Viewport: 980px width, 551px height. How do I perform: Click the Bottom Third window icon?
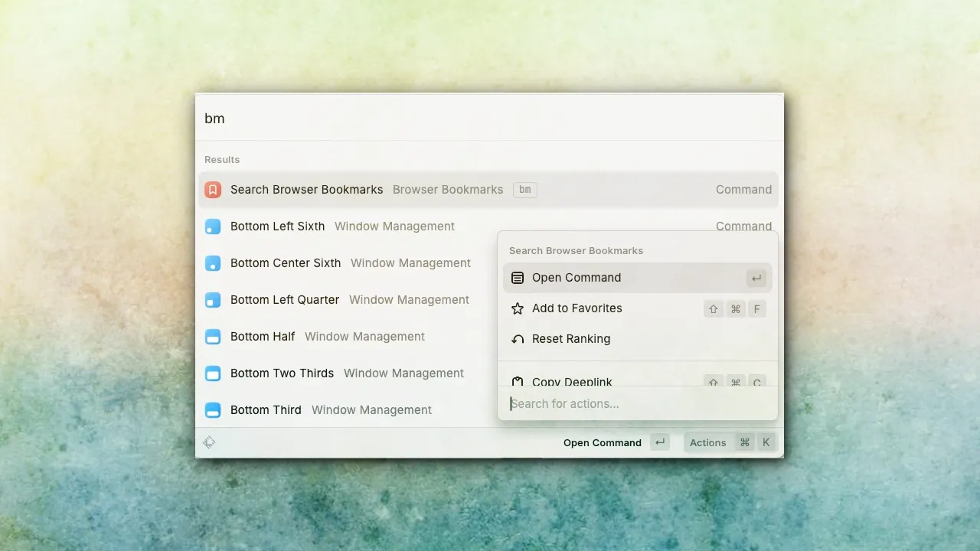213,410
